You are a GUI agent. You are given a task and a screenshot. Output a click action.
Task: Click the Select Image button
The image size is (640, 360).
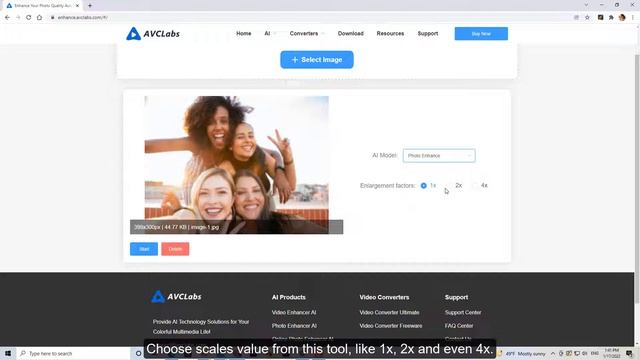[x=317, y=60]
